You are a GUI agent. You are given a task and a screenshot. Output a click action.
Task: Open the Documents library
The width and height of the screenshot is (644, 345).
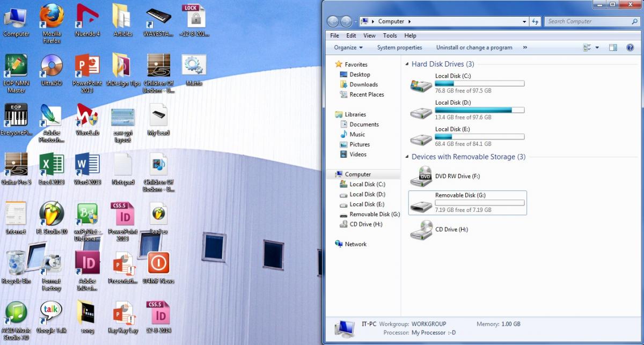359,124
